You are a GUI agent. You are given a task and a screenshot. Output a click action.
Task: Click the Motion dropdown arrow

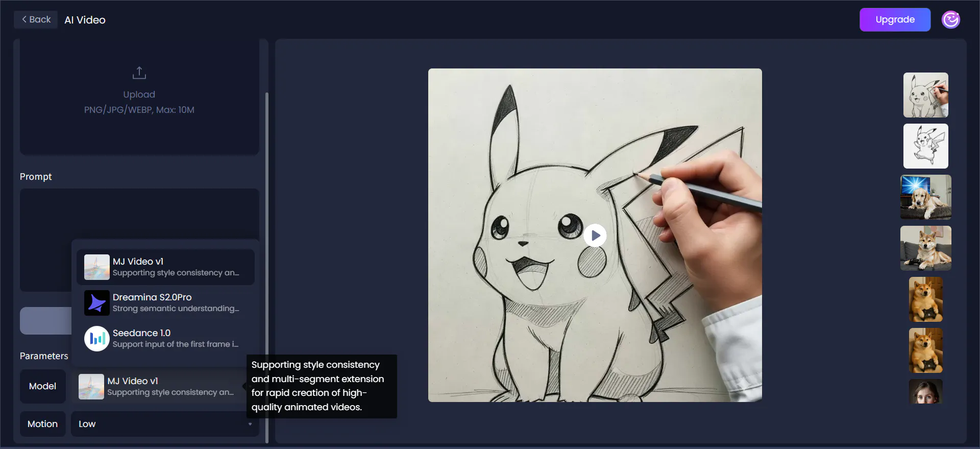[x=250, y=424]
